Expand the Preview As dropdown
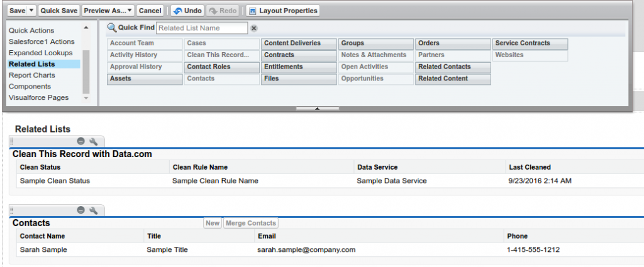644x267 pixels. pyautogui.click(x=130, y=11)
